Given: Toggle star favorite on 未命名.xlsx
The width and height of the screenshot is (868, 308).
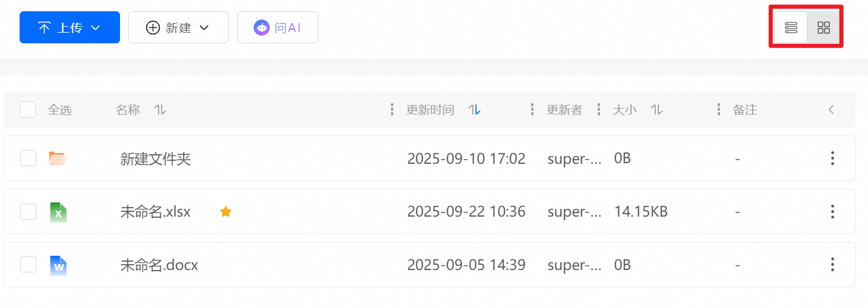Looking at the screenshot, I should [x=226, y=212].
